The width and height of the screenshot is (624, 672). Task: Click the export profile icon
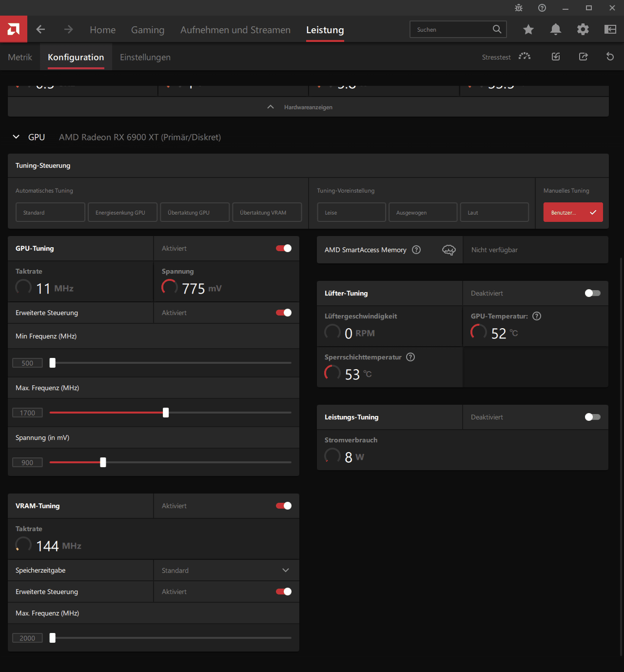pos(583,57)
